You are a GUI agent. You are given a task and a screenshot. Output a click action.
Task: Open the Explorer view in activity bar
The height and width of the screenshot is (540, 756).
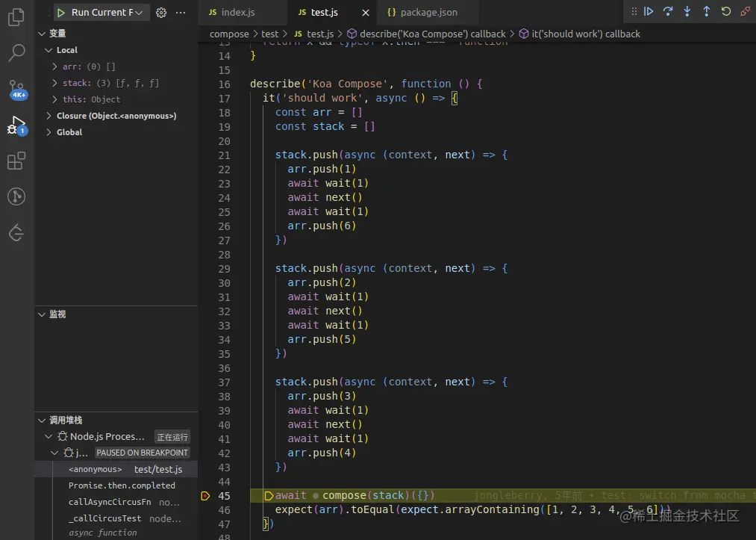point(16,18)
